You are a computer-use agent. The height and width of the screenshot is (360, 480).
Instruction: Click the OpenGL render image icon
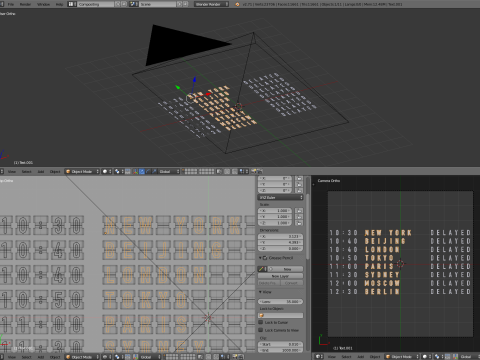pos(254,171)
